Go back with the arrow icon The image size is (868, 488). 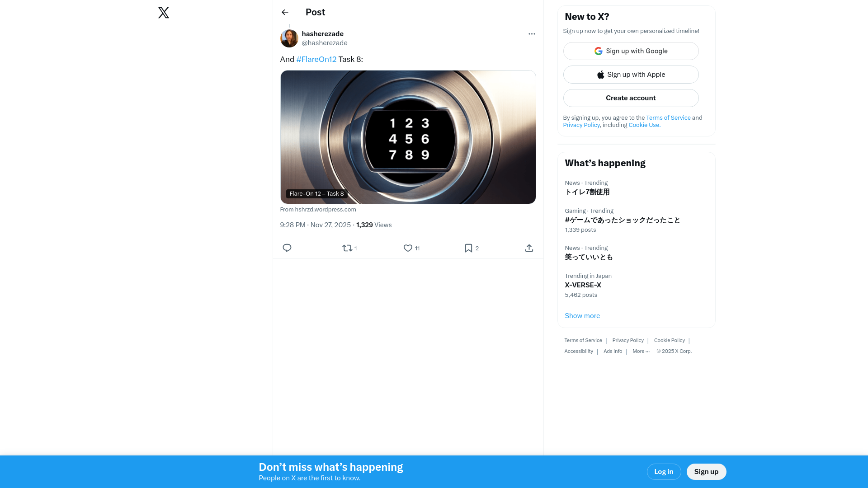(285, 12)
